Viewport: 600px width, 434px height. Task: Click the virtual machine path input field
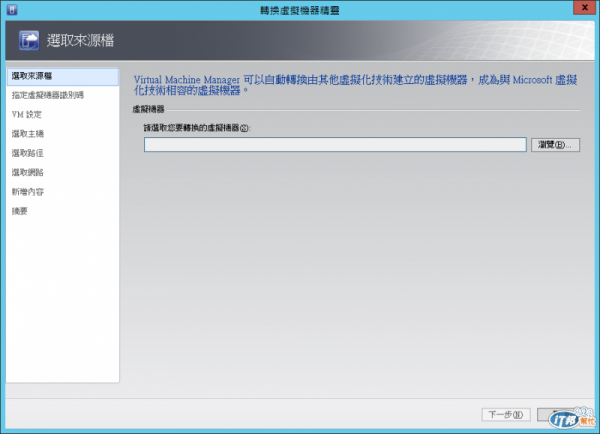click(x=335, y=145)
